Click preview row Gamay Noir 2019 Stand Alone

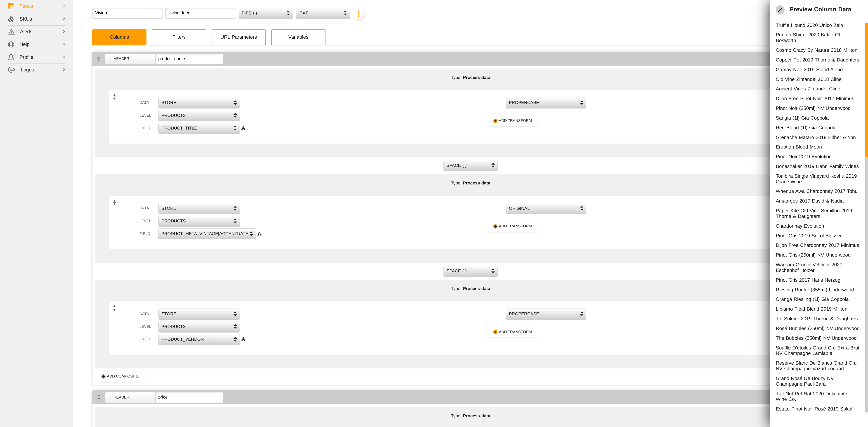[x=809, y=69]
